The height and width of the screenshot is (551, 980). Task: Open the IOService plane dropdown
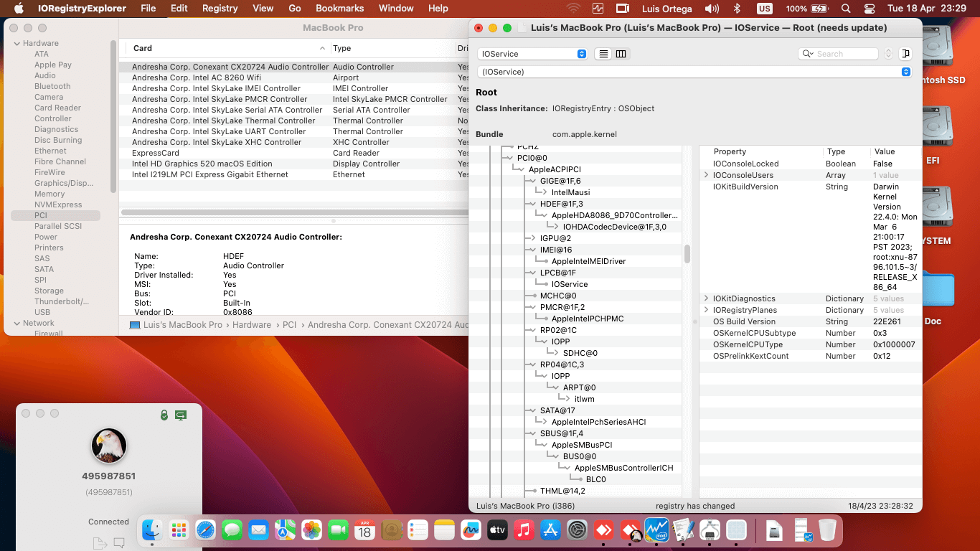tap(532, 54)
